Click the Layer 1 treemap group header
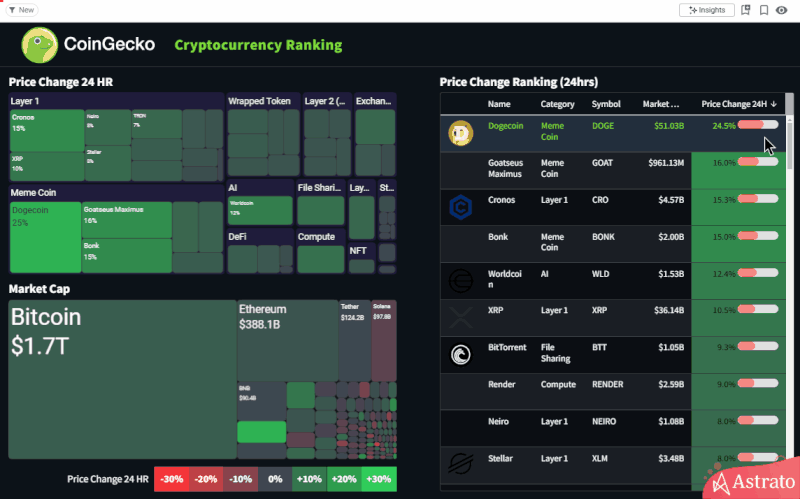Viewport: 800px width, 499px height. [x=25, y=101]
